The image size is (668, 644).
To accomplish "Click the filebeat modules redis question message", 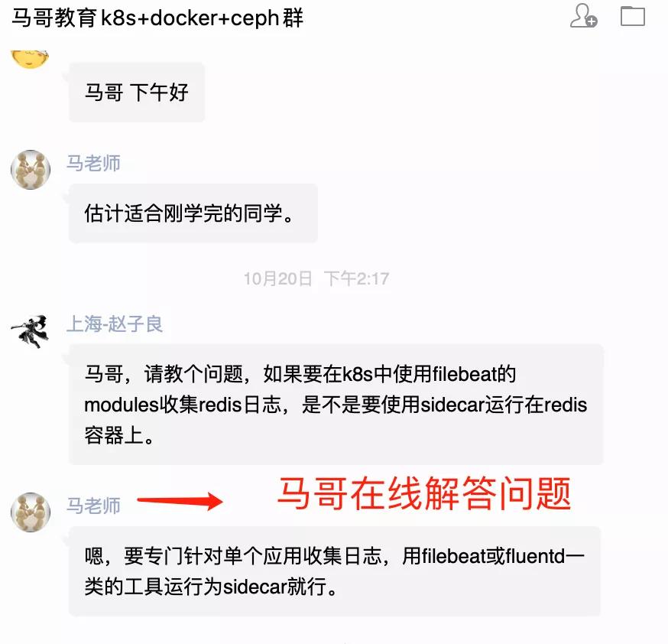I will [x=336, y=404].
